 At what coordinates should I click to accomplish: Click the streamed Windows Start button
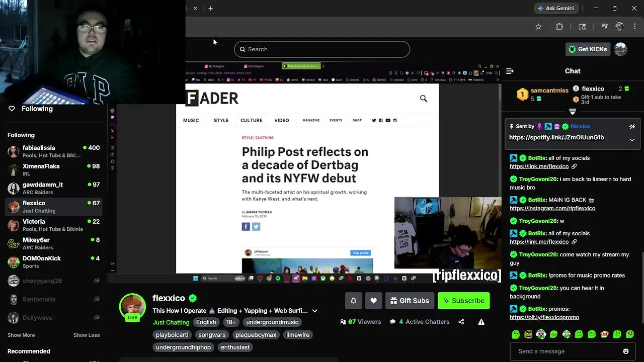[195, 278]
